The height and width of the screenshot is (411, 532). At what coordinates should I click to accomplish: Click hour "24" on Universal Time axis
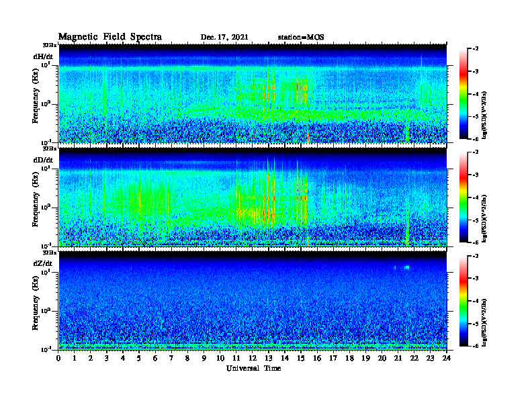tap(447, 358)
